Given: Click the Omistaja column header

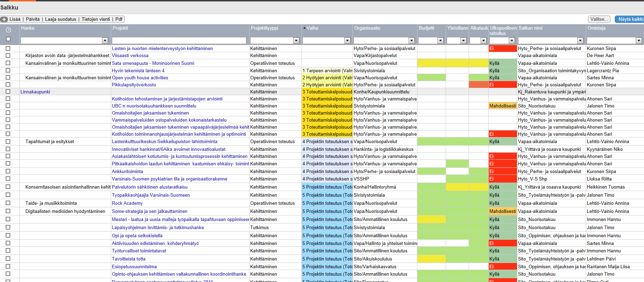Looking at the screenshot, I should pyautogui.click(x=596, y=28).
